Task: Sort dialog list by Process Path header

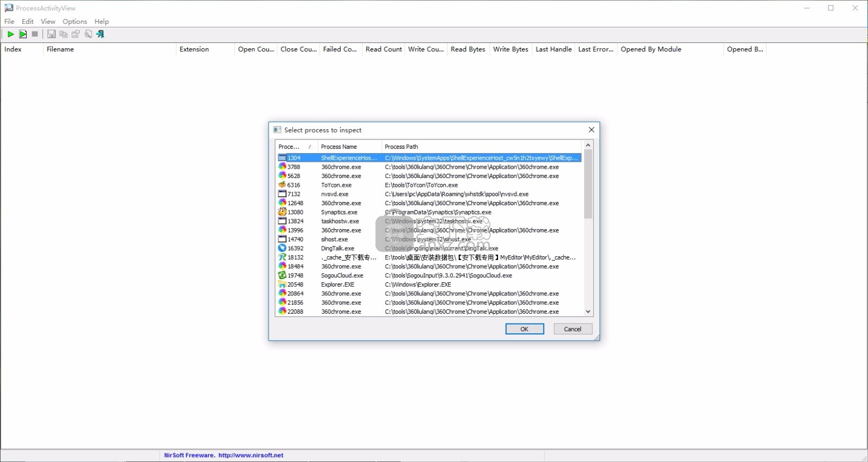Action: click(x=482, y=147)
